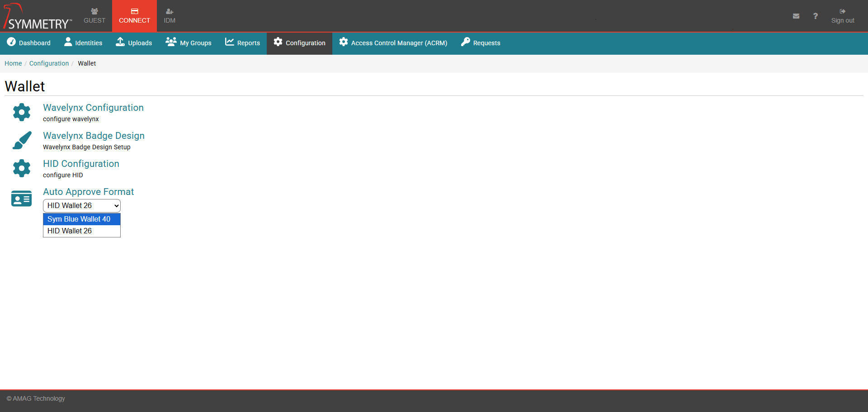Switch to the IDM module tab
The height and width of the screenshot is (412, 868).
(x=170, y=16)
